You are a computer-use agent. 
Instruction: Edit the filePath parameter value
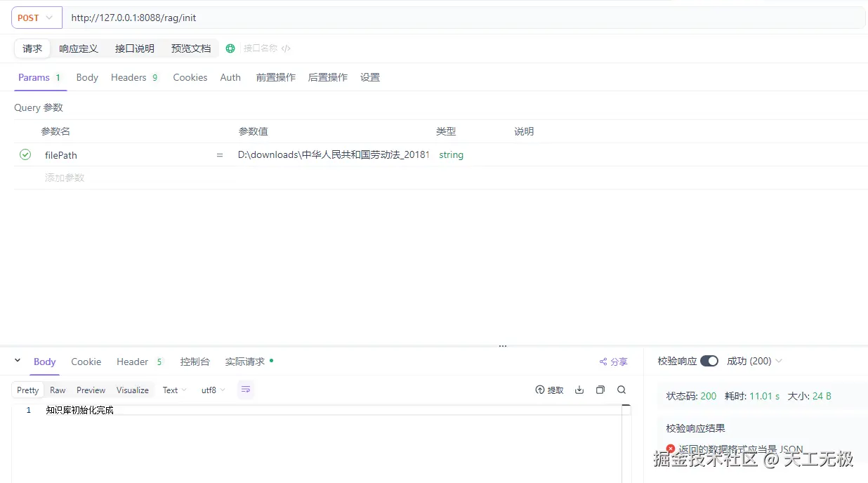coord(334,154)
